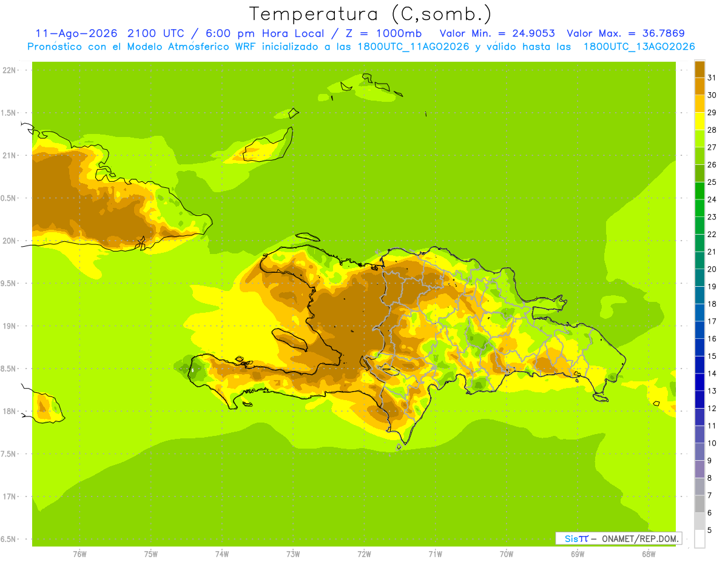The image size is (728, 562).
Task: Click the legend scale value 12
Action: tap(712, 409)
